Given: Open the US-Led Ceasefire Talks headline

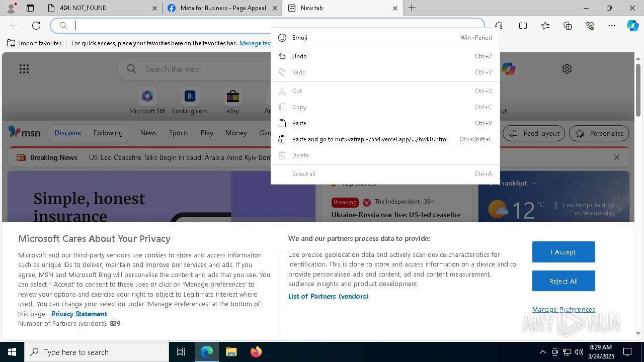Looking at the screenshot, I should click(180, 157).
